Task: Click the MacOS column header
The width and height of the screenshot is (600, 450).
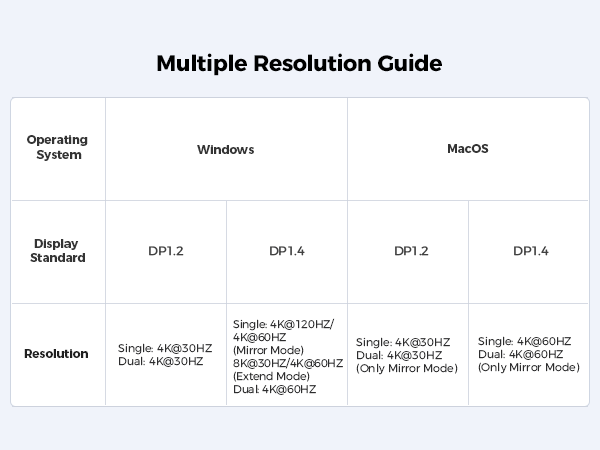Action: click(468, 149)
